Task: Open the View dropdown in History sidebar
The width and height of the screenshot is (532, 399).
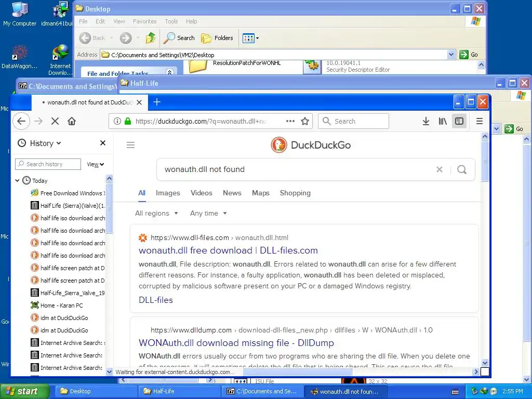Action: coord(96,164)
